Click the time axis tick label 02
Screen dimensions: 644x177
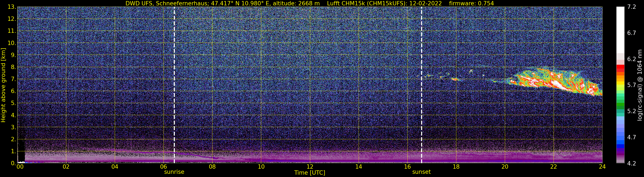(66, 167)
